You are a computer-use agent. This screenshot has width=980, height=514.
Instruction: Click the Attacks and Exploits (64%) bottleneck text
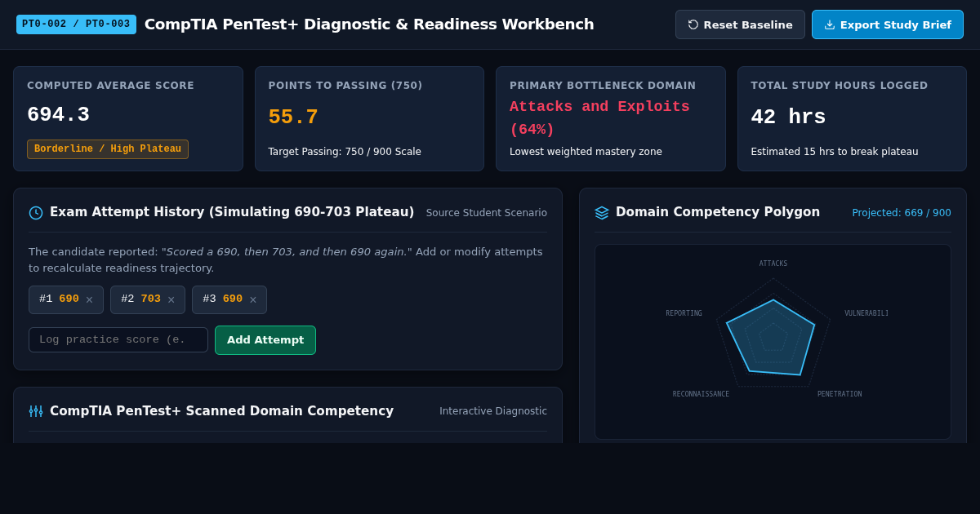coord(599,118)
